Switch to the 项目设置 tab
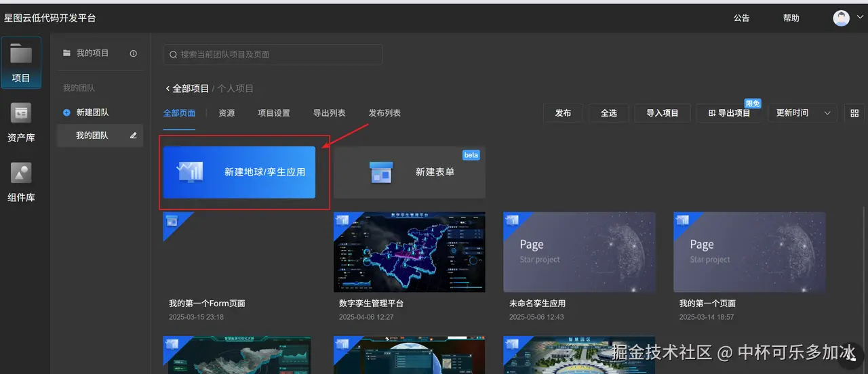 point(274,113)
